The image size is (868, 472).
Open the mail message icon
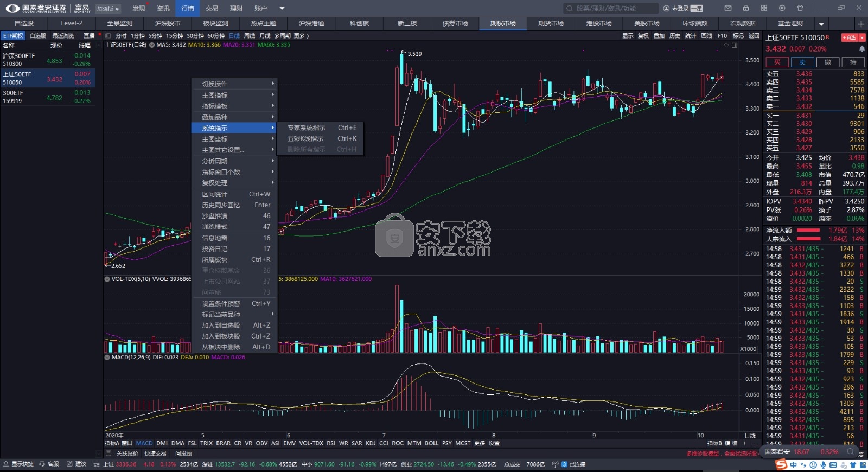point(728,8)
